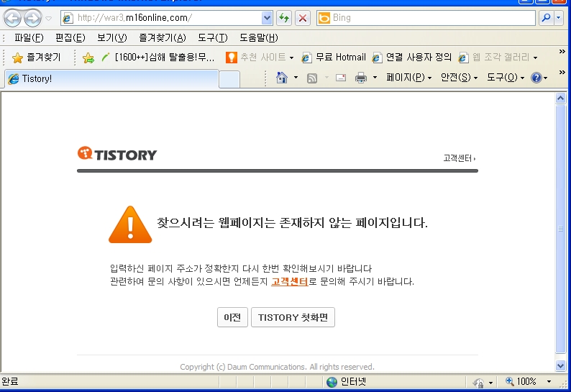Open the 도구(O) command bar menu
Screen dimensions: 571x392
click(x=506, y=78)
